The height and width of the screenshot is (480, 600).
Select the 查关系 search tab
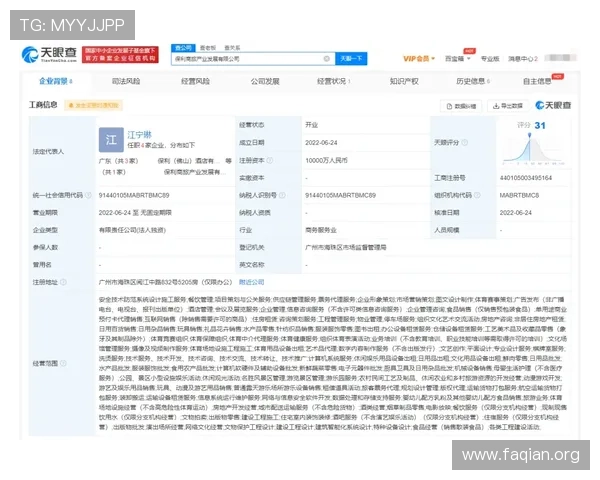[232, 48]
